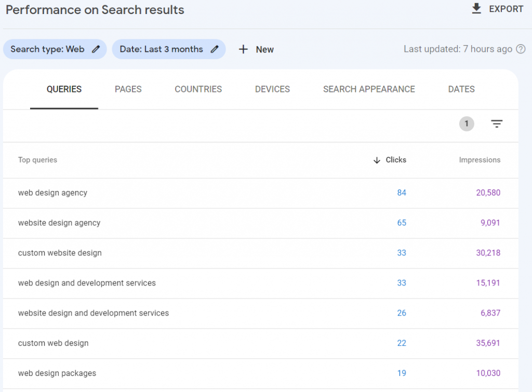The image size is (532, 392).
Task: Click the plus icon to add filter
Action: (243, 49)
